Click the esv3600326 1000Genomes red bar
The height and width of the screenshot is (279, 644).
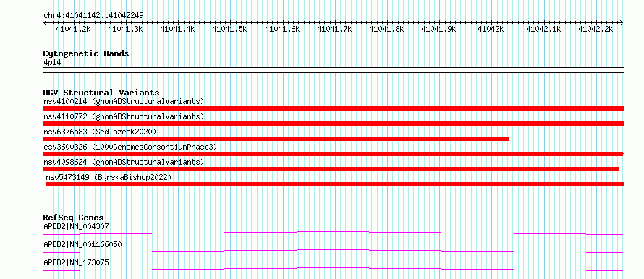[333, 154]
